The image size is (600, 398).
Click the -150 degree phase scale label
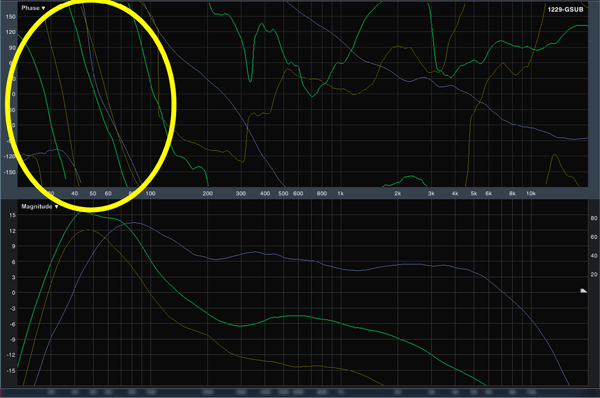tap(10, 172)
